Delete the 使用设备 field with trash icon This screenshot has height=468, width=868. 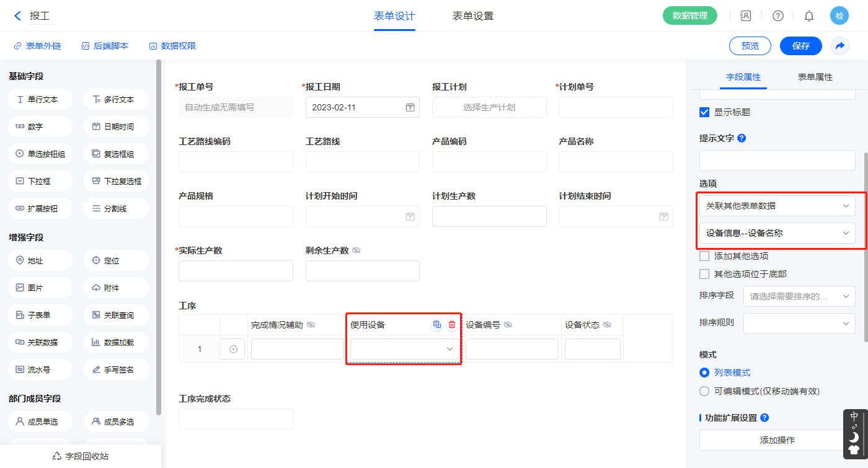(x=451, y=325)
